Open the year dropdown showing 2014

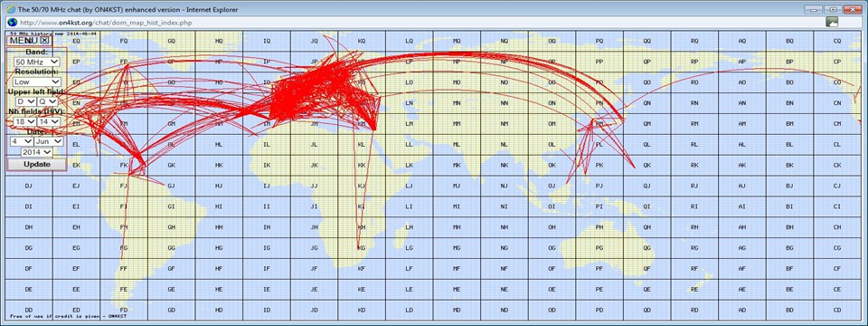click(36, 151)
